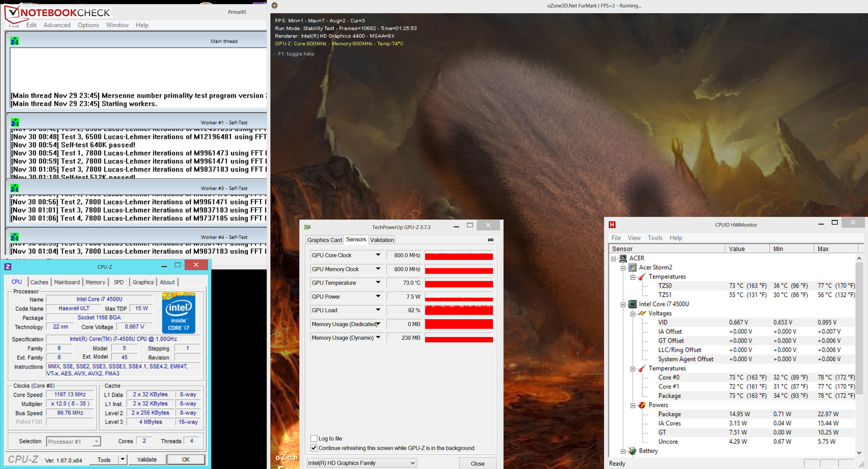This screenshot has width=868, height=469.
Task: Collapse the Voltages tree node
Action: pos(632,313)
